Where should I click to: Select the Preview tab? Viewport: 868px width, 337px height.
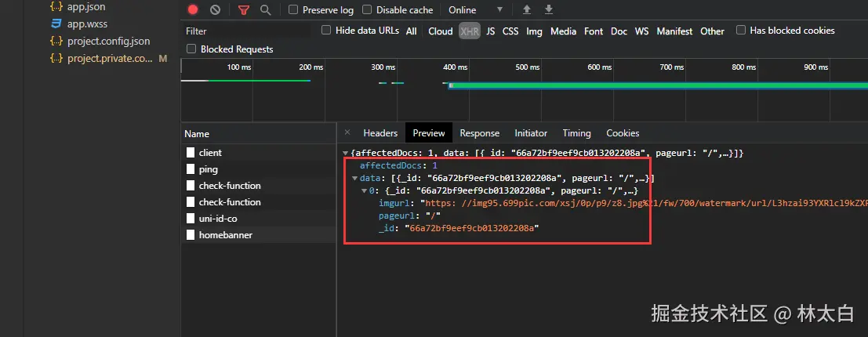(x=428, y=132)
